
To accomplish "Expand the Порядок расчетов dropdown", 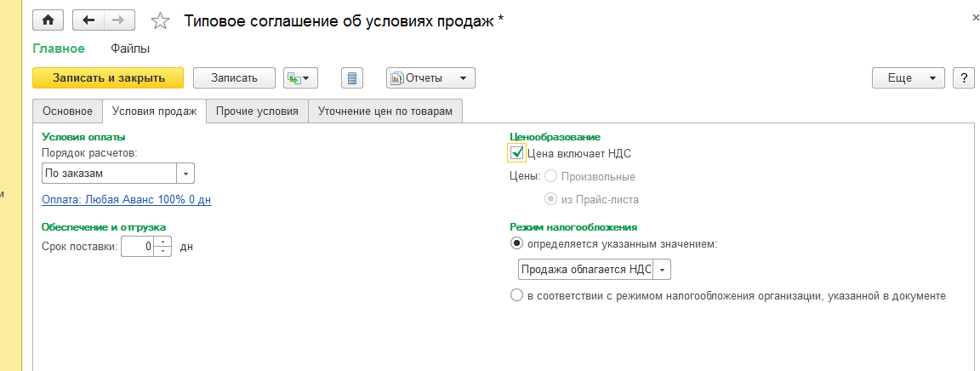I will point(185,174).
